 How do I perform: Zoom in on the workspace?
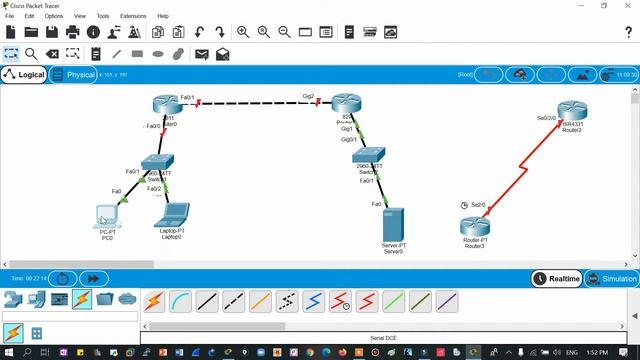[243, 32]
